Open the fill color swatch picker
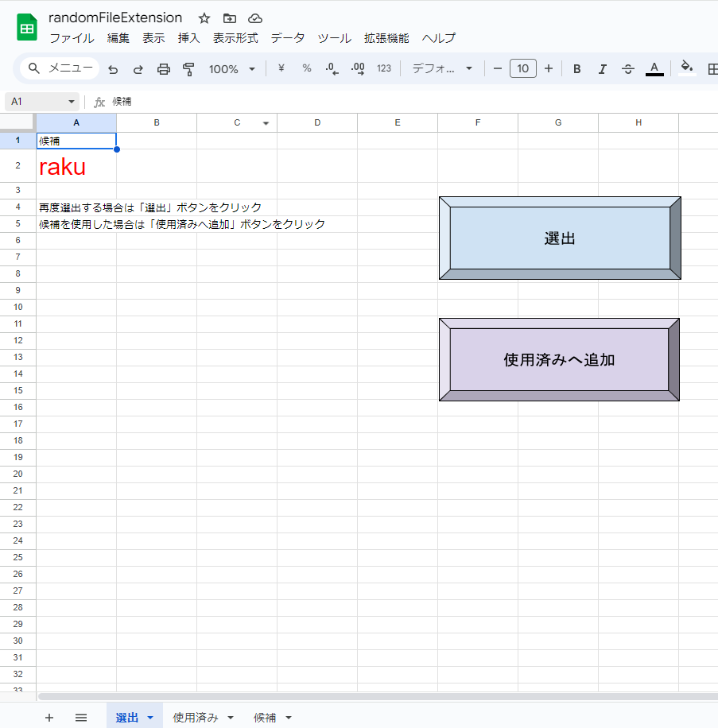Image resolution: width=718 pixels, height=728 pixels. pyautogui.click(x=688, y=68)
